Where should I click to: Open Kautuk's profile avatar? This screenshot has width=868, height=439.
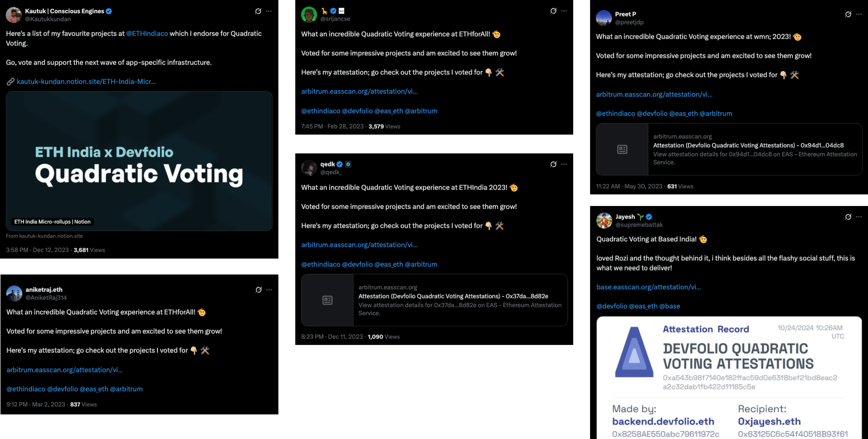[x=14, y=15]
